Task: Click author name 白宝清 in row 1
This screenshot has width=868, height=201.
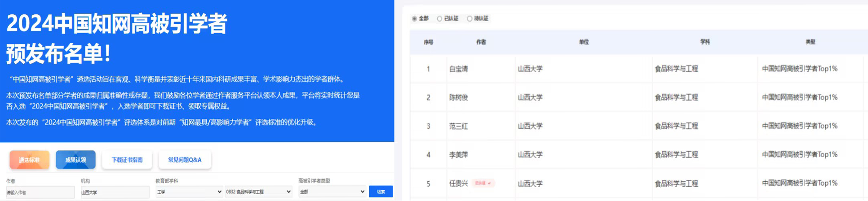Action: [x=459, y=69]
